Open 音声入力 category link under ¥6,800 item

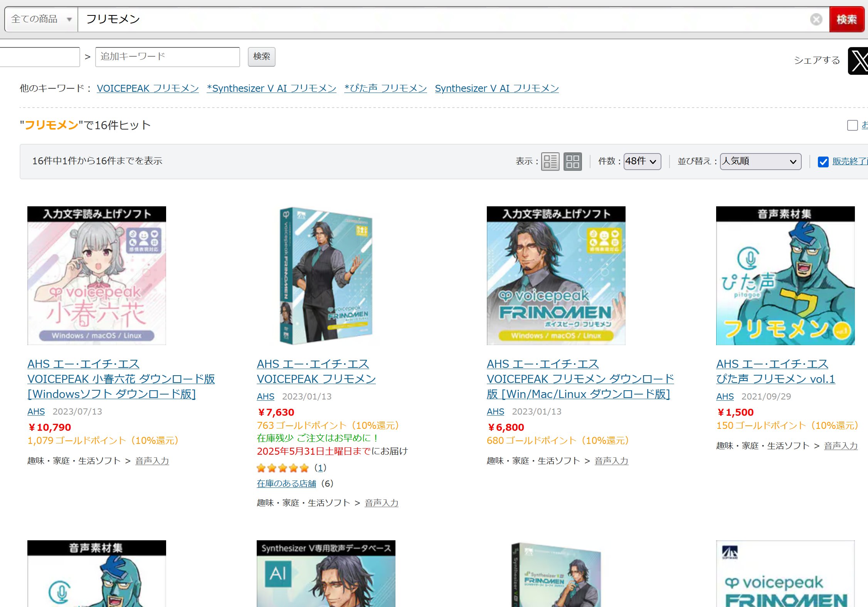[611, 461]
